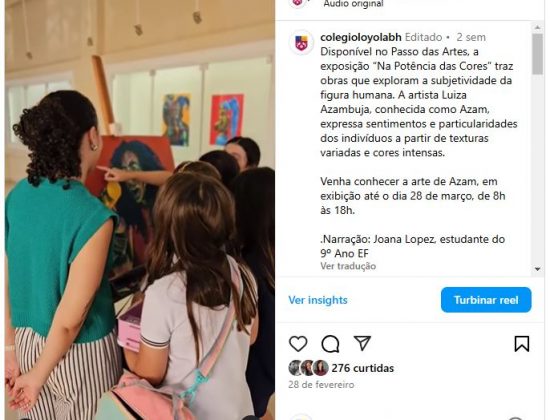Viewport: 550px width, 420px height.
Task: Click the reel video image
Action: 140,210
